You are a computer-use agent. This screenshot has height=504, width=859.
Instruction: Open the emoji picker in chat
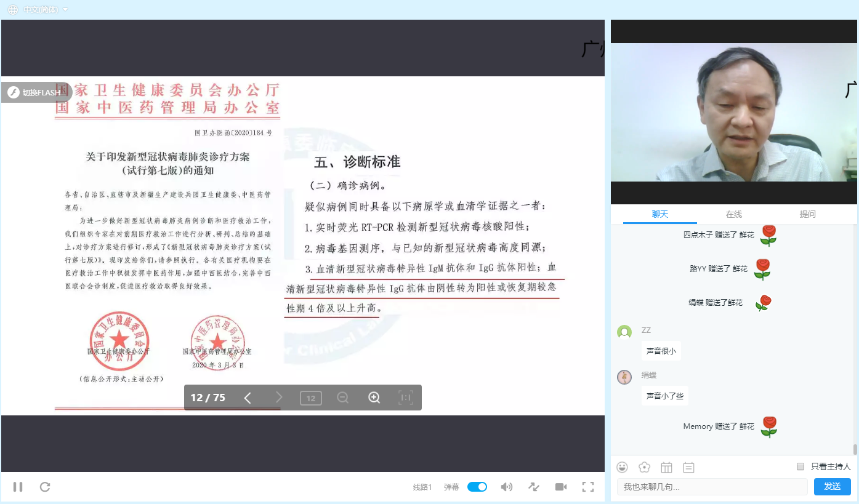622,467
